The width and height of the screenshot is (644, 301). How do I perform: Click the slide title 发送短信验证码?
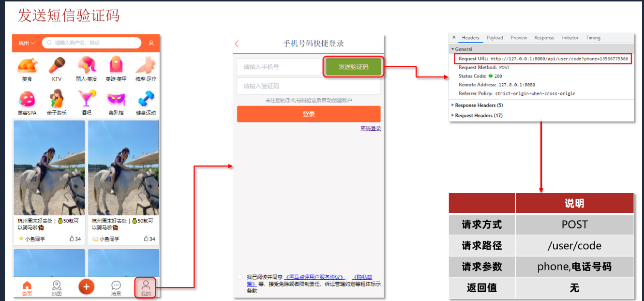(x=69, y=15)
